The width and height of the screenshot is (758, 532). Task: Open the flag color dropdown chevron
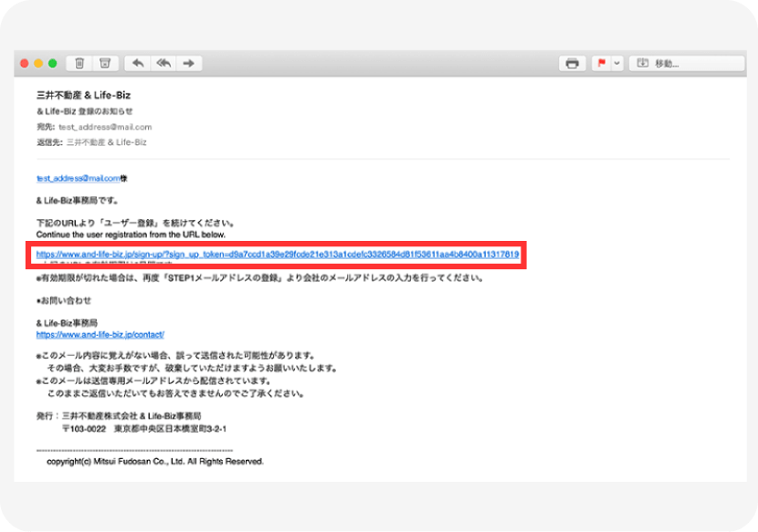click(616, 63)
